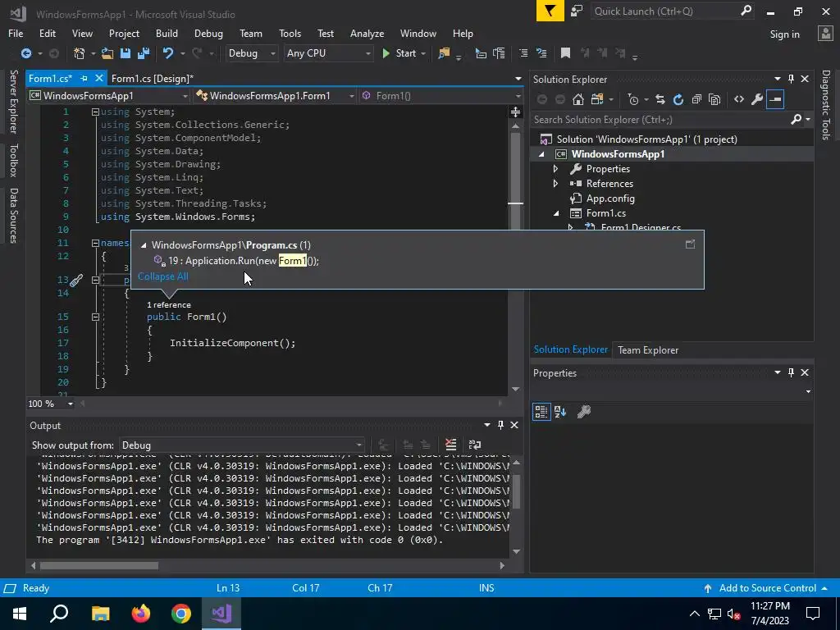This screenshot has width=840, height=630.
Task: Toggle Alphabetical sort in Properties panel
Action: pos(560,412)
